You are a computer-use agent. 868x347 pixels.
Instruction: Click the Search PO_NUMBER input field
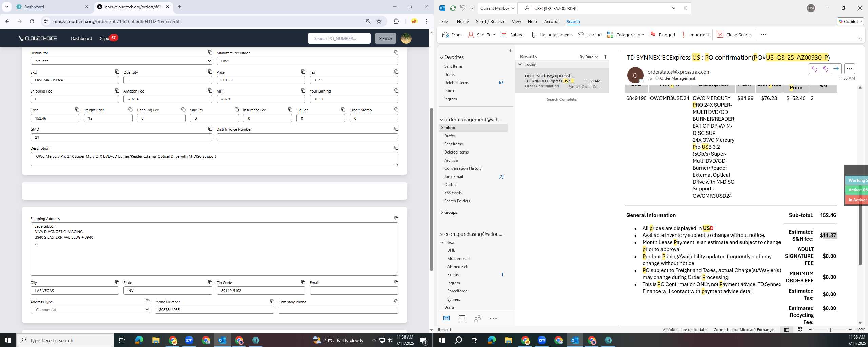tap(339, 38)
